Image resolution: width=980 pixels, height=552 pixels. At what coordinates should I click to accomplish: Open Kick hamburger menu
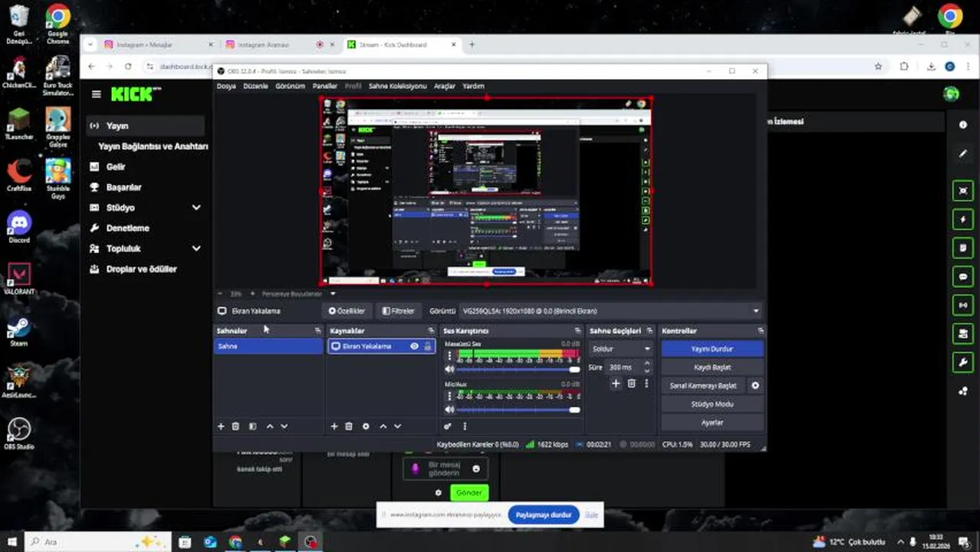click(x=96, y=94)
